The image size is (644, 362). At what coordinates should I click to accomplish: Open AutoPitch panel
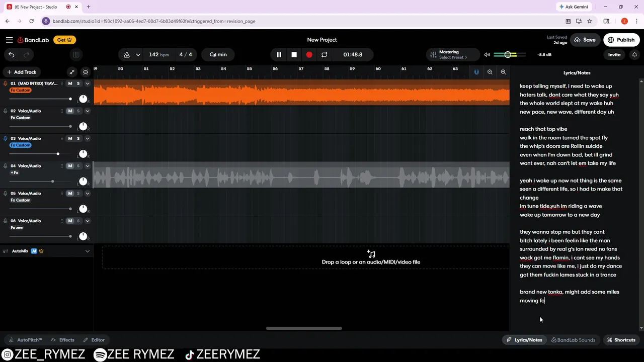coord(26,340)
